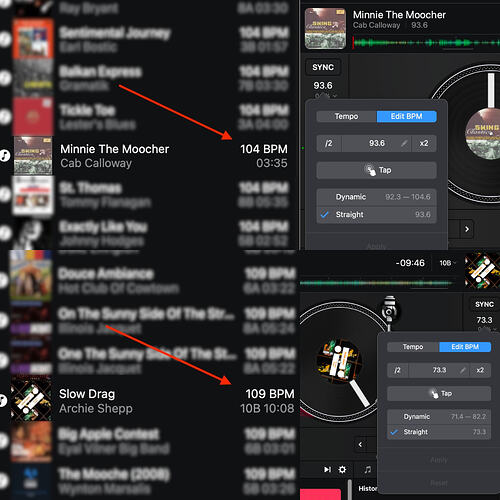Image resolution: width=500 pixels, height=500 pixels.
Task: Click the music note icon next to Slow Drag
Action: click(x=3, y=400)
